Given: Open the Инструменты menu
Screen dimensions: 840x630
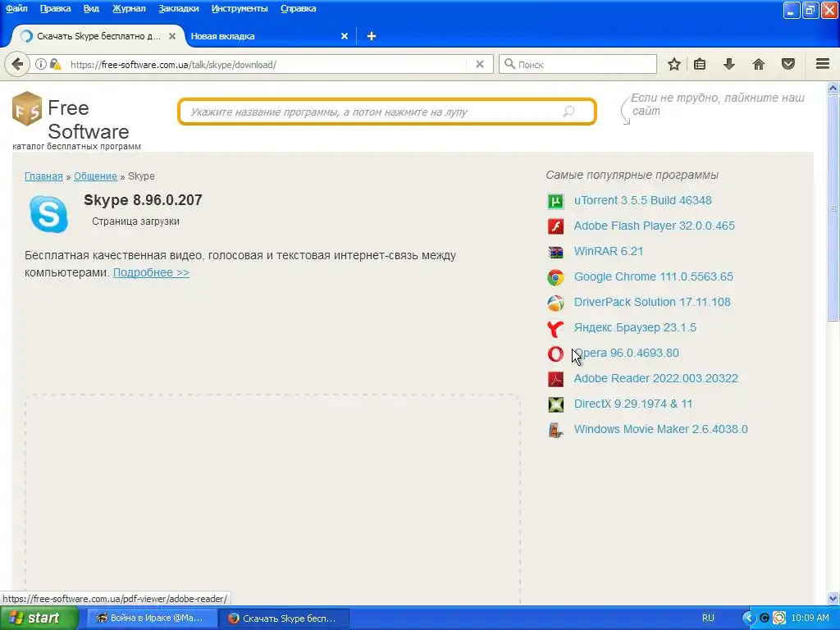Looking at the screenshot, I should [240, 8].
